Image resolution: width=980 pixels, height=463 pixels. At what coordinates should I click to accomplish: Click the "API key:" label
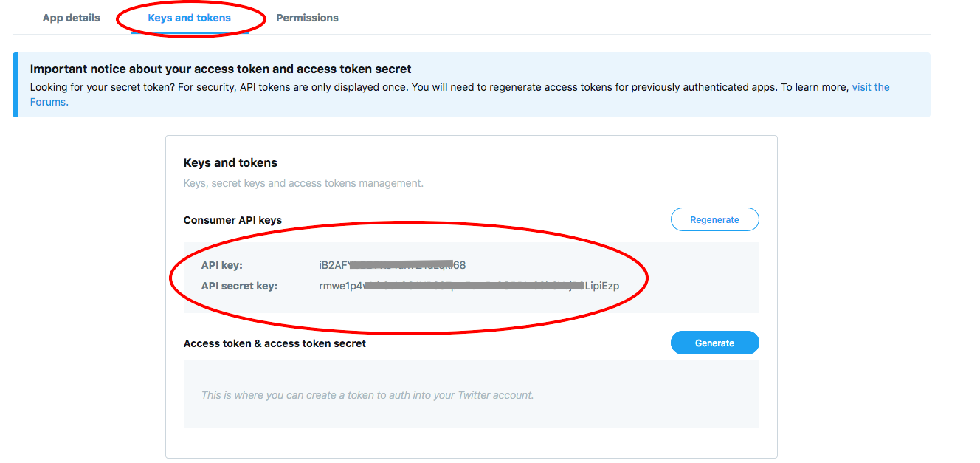pyautogui.click(x=221, y=265)
